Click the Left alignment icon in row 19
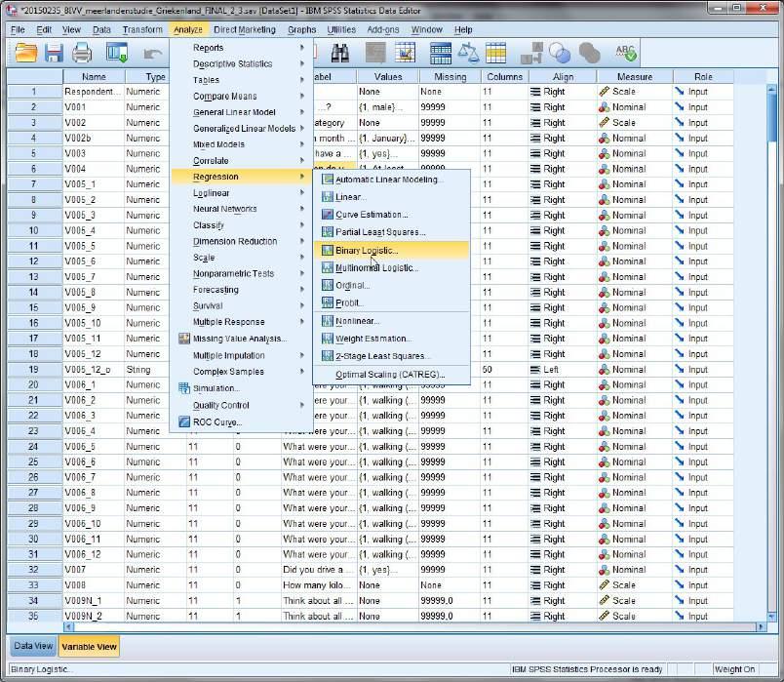This screenshot has width=784, height=682. click(x=535, y=370)
